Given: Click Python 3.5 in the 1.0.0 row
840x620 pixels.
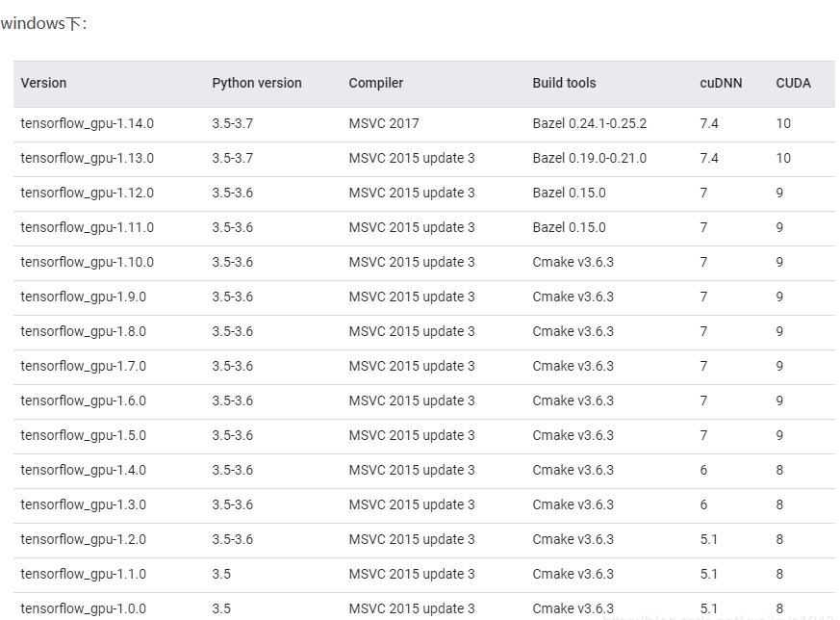Looking at the screenshot, I should 220,608.
